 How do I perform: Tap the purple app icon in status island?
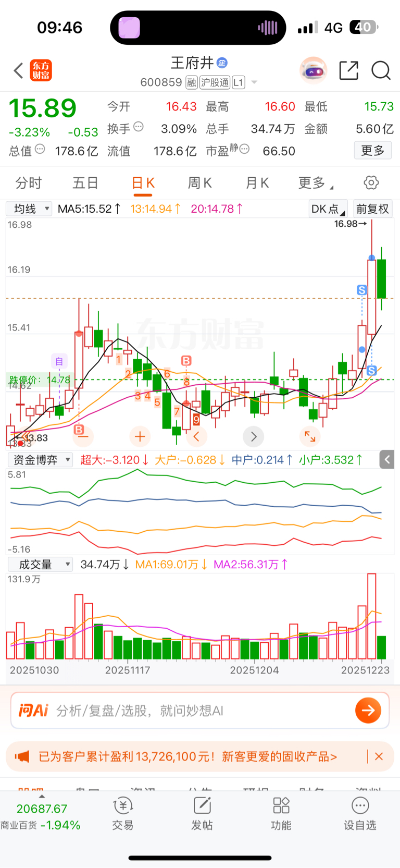coord(129,28)
